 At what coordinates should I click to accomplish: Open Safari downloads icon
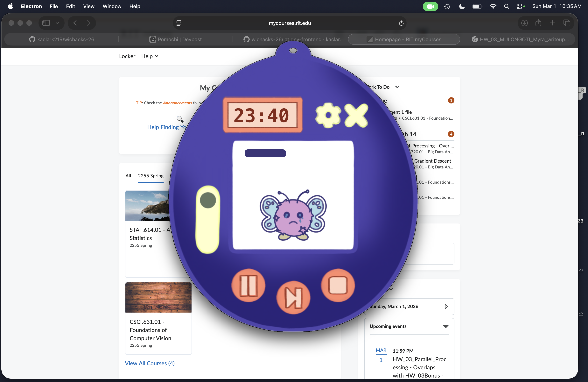click(x=524, y=23)
